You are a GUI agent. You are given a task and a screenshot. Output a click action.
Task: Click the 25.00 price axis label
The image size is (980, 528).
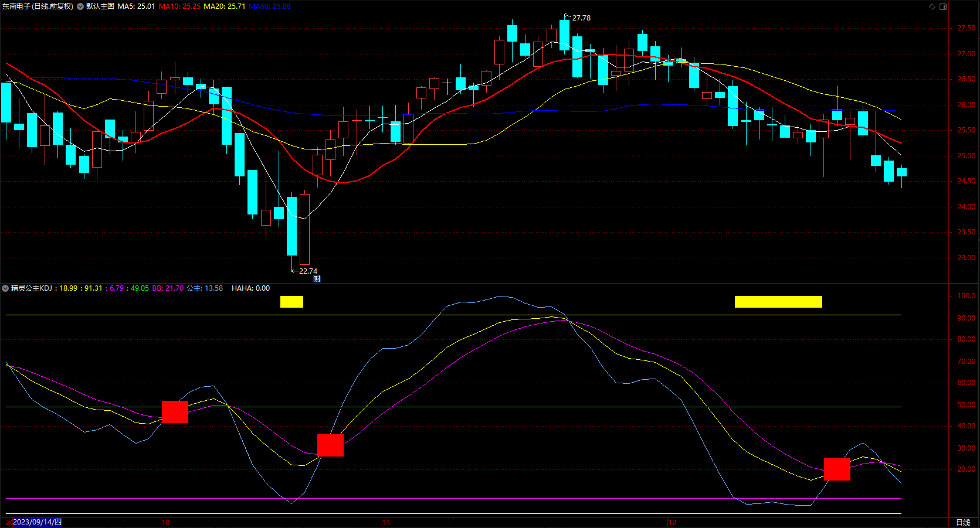click(967, 156)
